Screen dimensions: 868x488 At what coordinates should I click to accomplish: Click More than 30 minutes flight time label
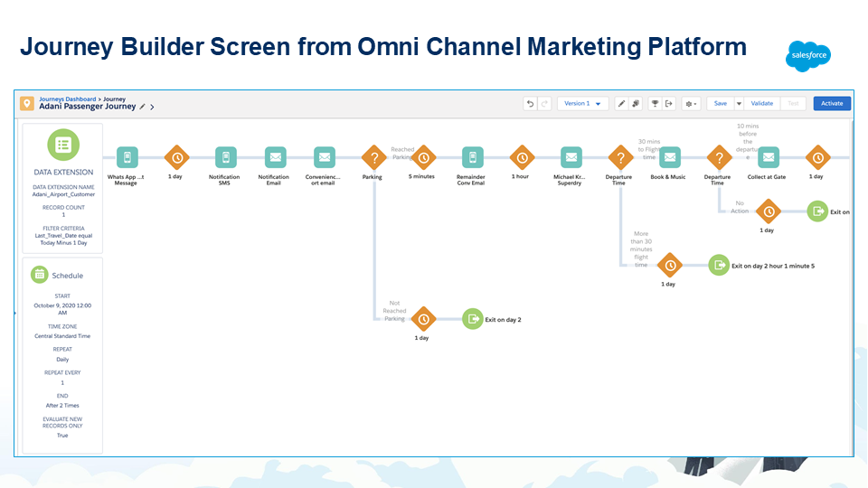point(641,249)
